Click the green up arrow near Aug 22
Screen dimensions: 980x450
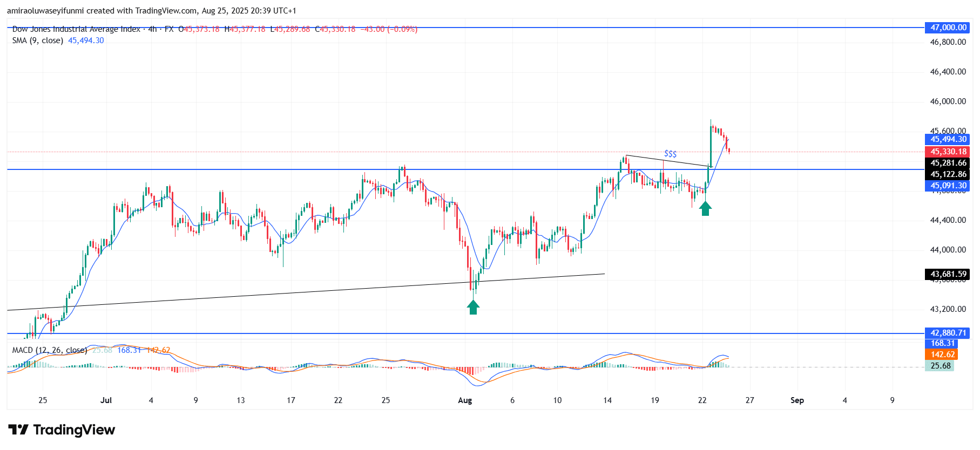click(x=705, y=208)
